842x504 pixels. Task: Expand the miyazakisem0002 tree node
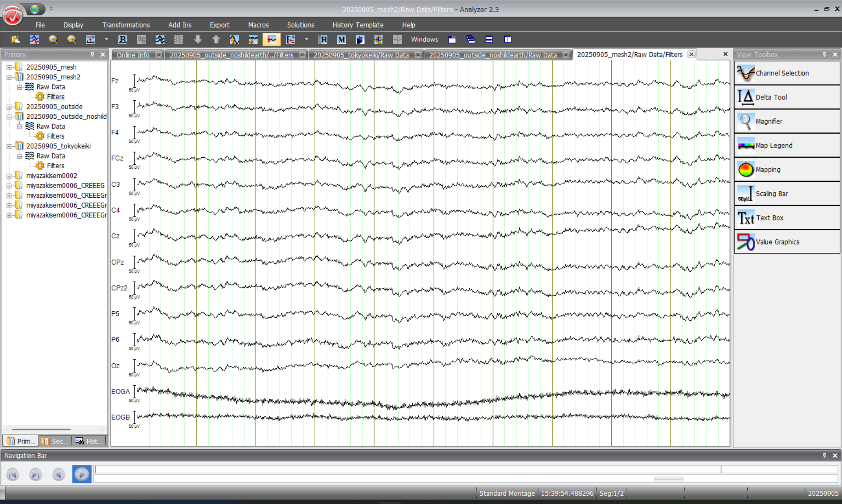(x=9, y=176)
